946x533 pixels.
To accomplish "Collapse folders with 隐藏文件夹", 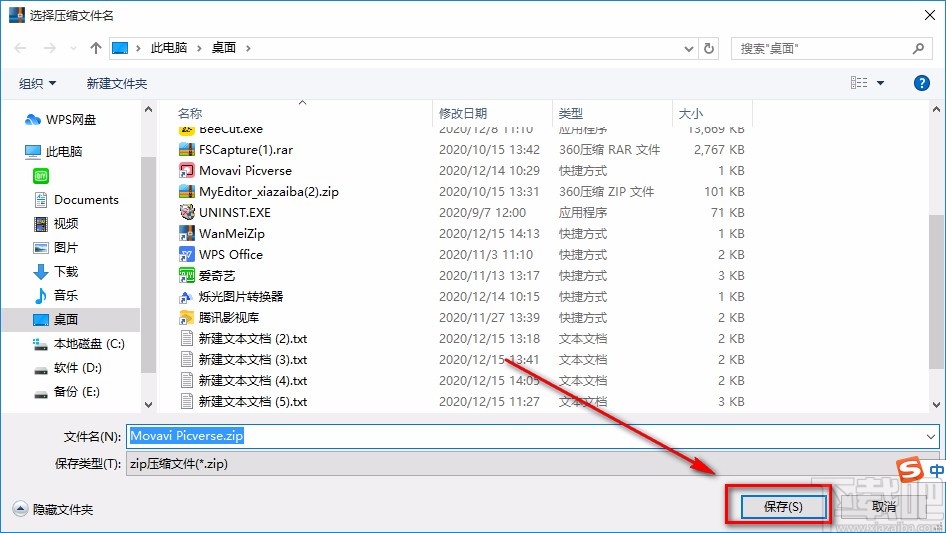I will pos(53,509).
